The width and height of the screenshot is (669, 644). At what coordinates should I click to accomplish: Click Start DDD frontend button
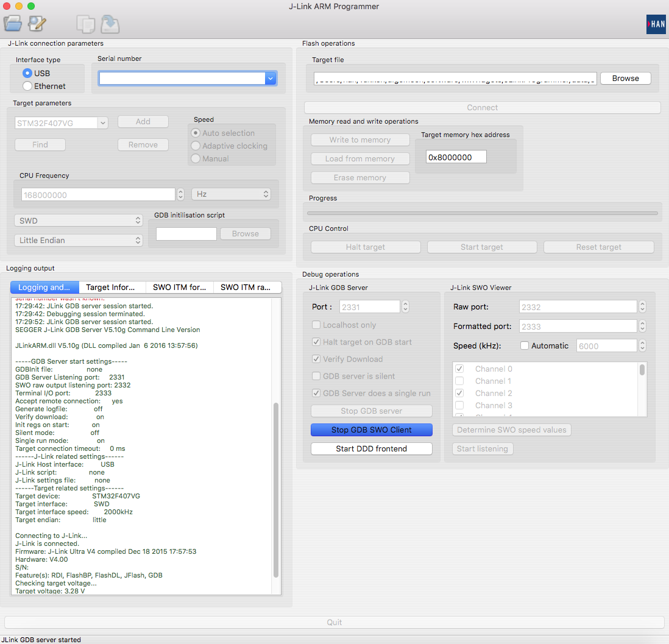pos(371,448)
